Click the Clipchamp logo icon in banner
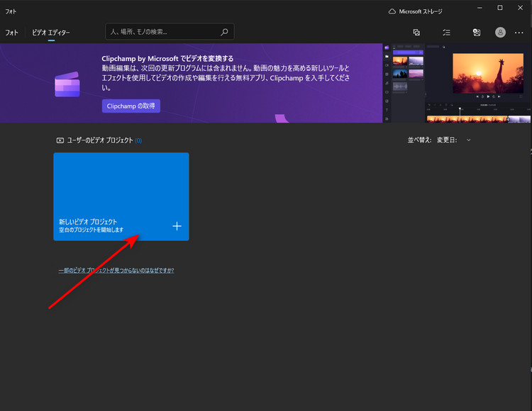The width and height of the screenshot is (532, 411). 67,84
